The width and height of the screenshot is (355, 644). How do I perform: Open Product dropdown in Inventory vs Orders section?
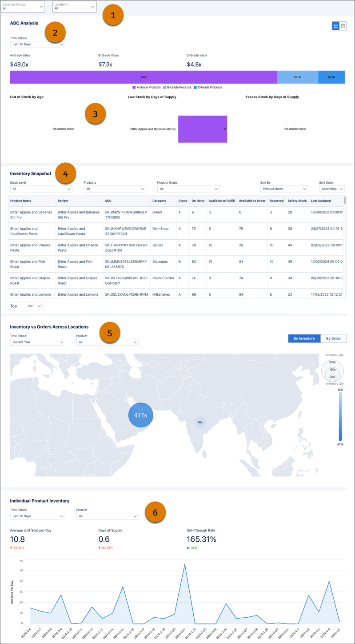tap(108, 342)
